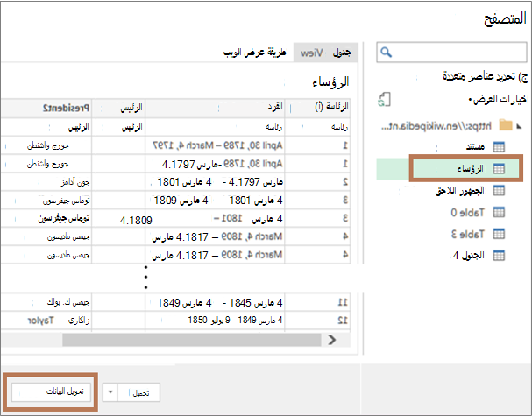Click the refresh document icon
532x416 pixels.
click(384, 100)
